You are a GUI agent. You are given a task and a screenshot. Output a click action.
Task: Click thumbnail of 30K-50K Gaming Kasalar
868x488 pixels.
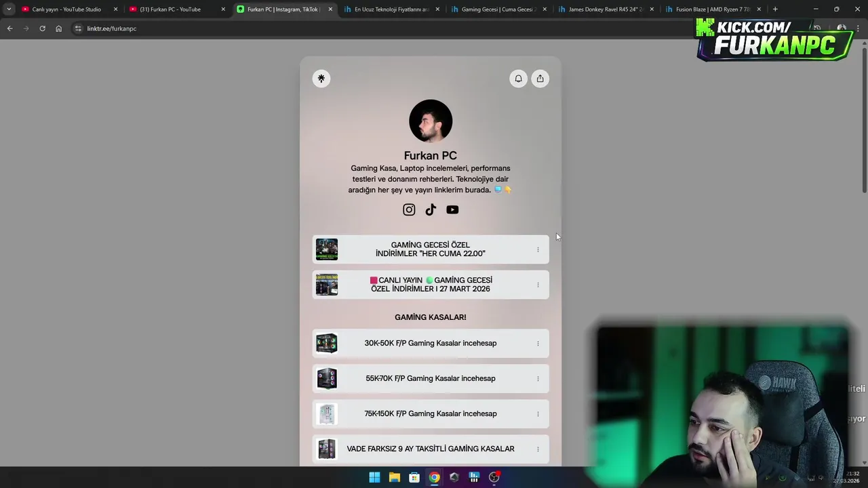pyautogui.click(x=327, y=344)
